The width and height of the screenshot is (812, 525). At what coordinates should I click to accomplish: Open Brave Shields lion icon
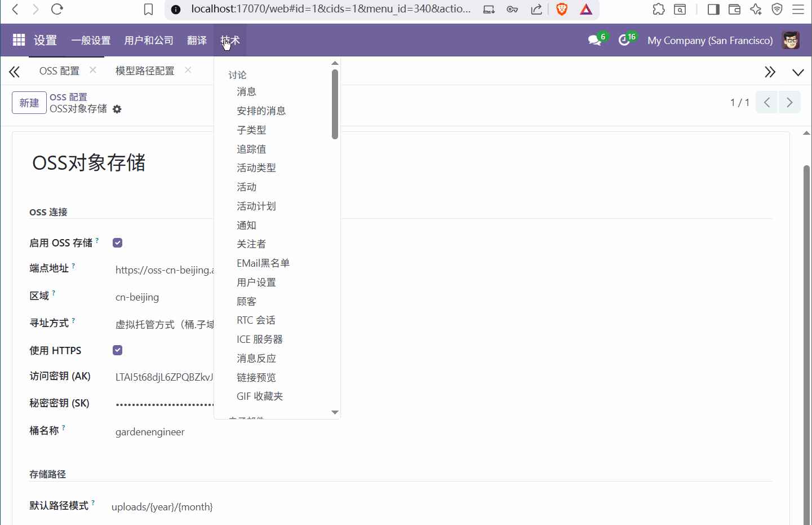[561, 9]
